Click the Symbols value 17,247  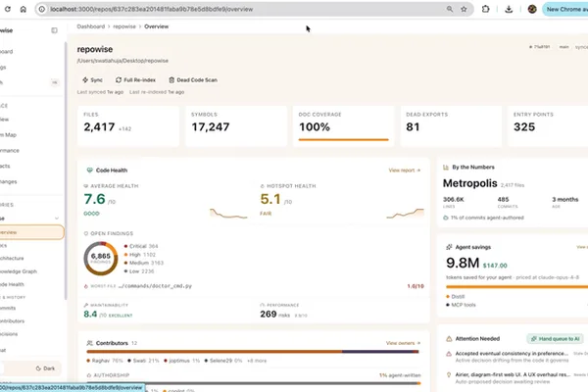(211, 127)
